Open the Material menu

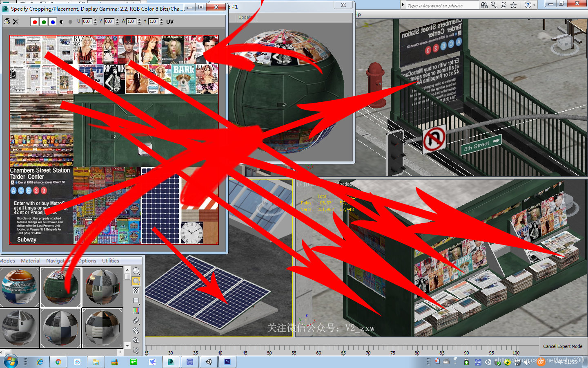click(31, 260)
